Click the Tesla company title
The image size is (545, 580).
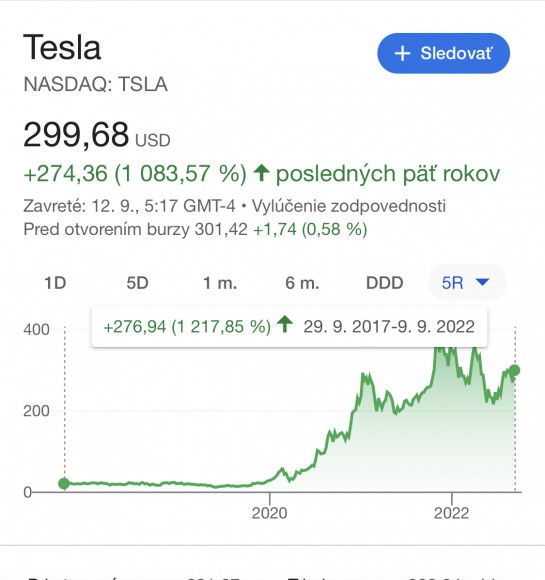pyautogui.click(x=62, y=47)
